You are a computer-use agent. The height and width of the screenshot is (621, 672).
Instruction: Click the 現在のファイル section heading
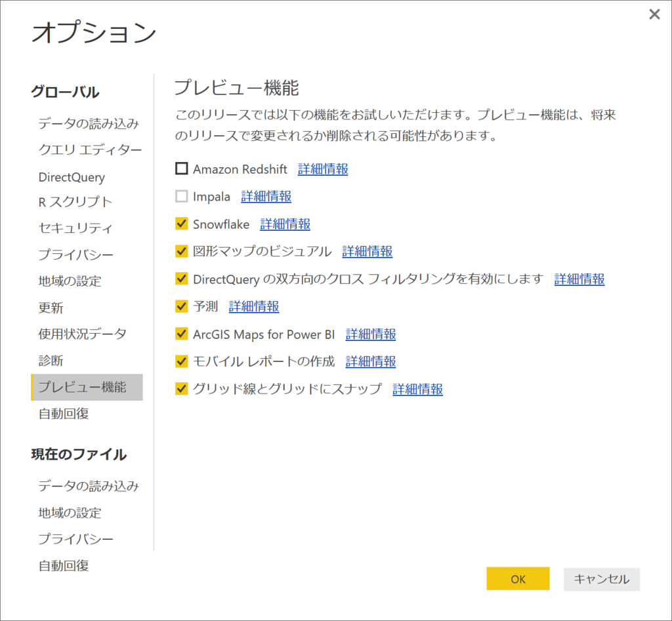(79, 454)
